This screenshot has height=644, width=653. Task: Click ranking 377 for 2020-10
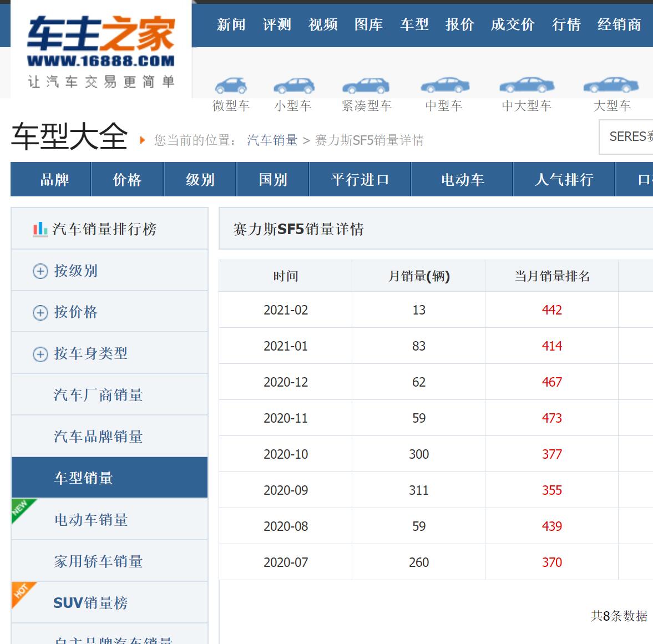tap(552, 454)
